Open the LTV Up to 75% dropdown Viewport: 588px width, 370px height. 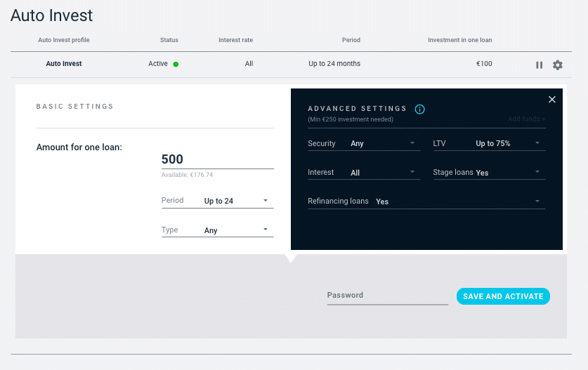[x=489, y=143]
